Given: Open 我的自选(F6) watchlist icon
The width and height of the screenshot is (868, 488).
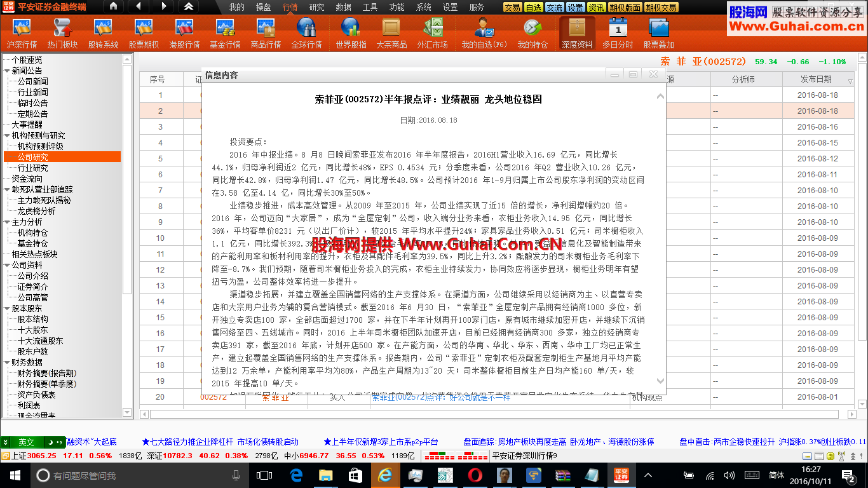Looking at the screenshot, I should [x=484, y=34].
